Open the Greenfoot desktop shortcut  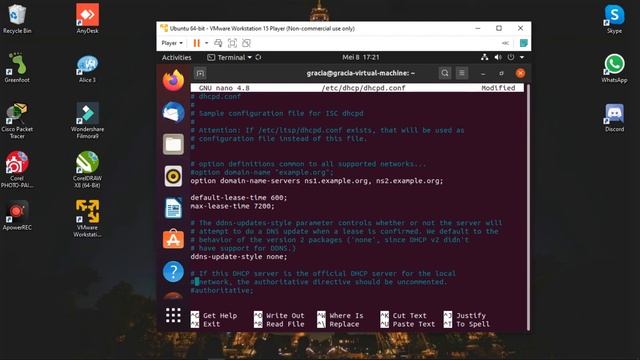click(x=17, y=67)
